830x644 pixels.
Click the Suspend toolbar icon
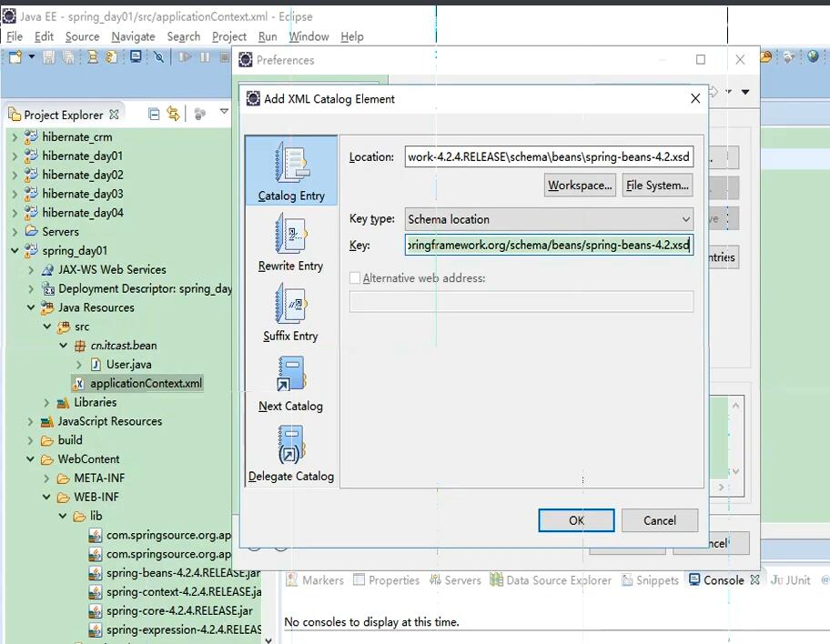[x=205, y=56]
